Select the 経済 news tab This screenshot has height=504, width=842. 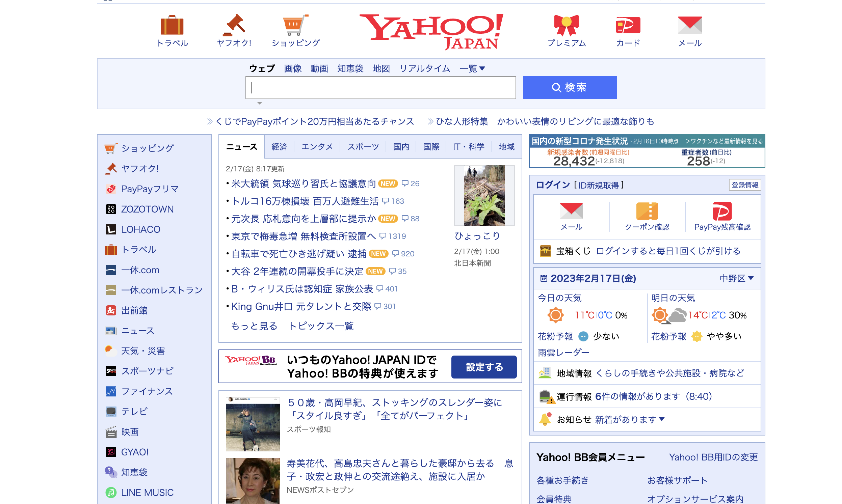coord(279,147)
